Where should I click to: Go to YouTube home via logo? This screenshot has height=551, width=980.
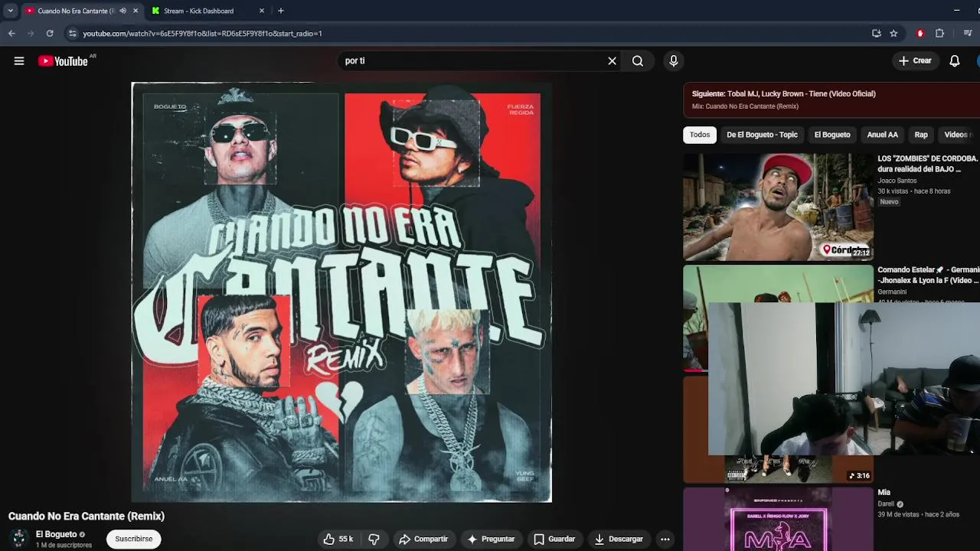[64, 61]
